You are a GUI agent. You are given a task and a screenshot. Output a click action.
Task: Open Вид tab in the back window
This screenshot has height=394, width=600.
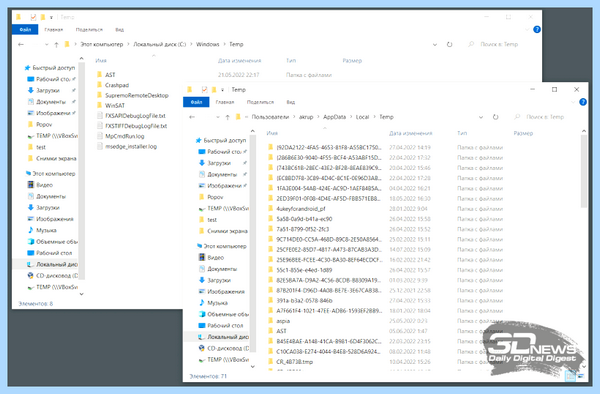pos(119,29)
